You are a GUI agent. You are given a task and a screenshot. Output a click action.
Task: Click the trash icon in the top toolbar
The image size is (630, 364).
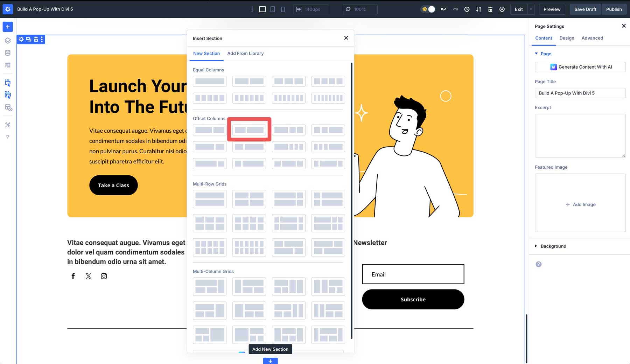coord(490,9)
